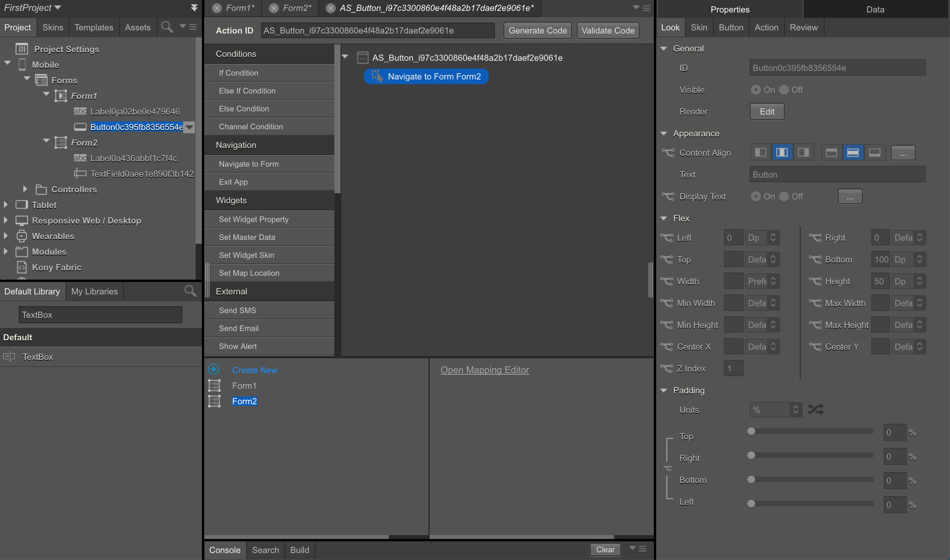Collapse the Appearance section
Viewport: 950px width, 560px height.
664,134
